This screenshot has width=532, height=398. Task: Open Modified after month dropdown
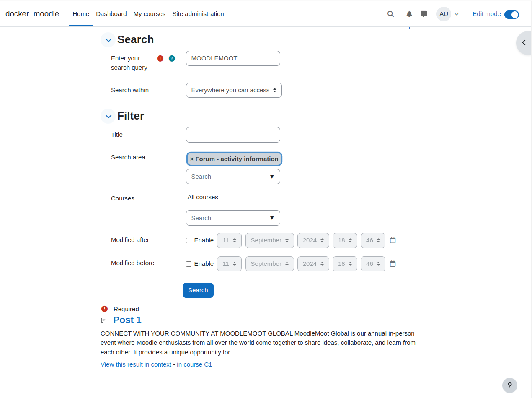tap(270, 240)
